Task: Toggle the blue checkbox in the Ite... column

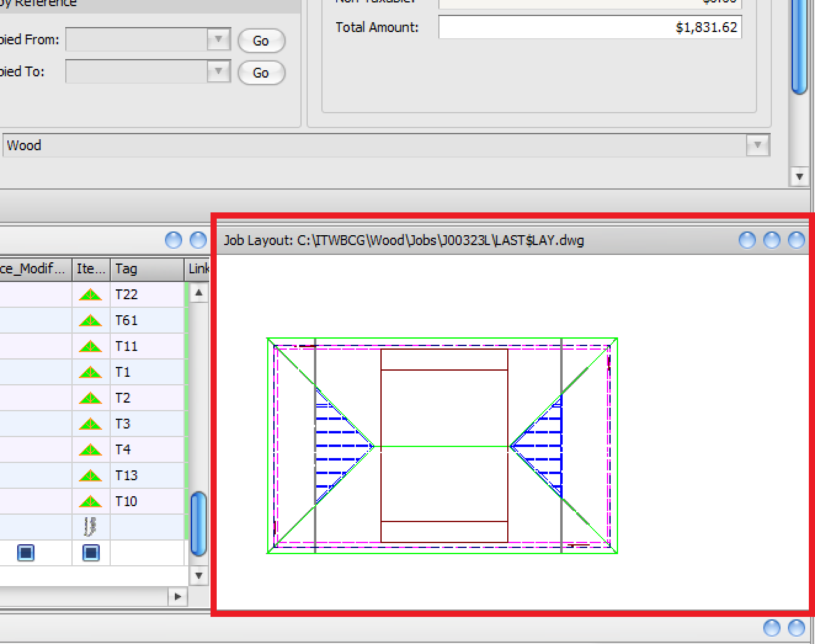Action: click(x=90, y=553)
